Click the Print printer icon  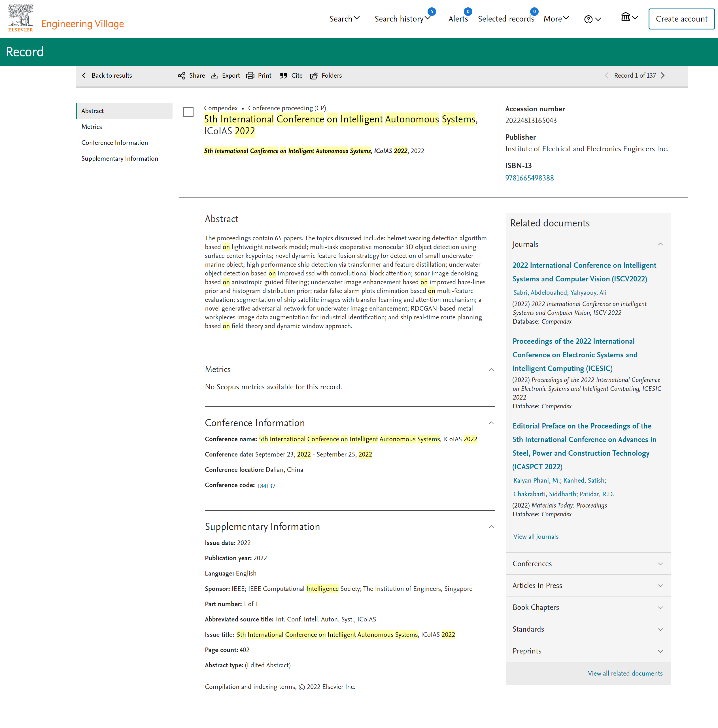(250, 76)
